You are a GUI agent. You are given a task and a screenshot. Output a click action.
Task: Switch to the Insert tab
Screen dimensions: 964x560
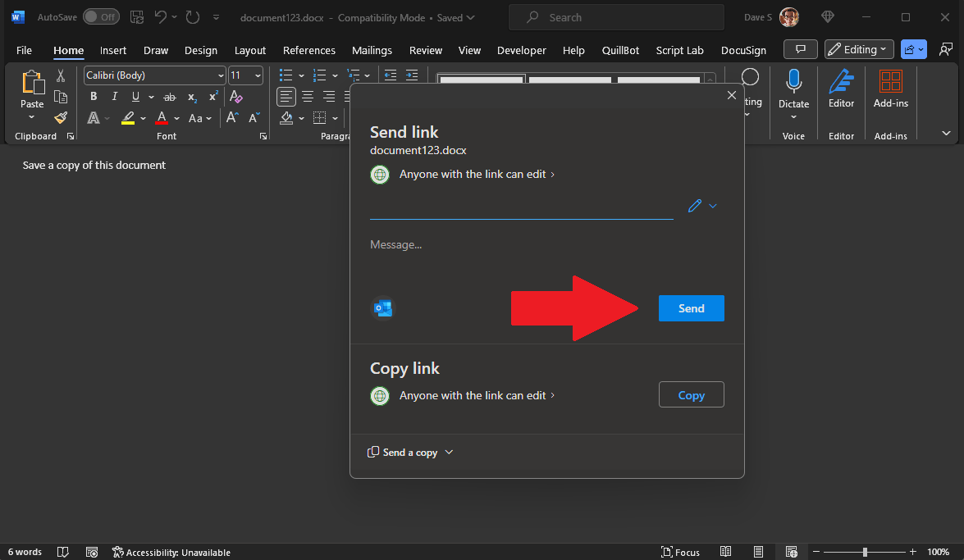pyautogui.click(x=112, y=50)
